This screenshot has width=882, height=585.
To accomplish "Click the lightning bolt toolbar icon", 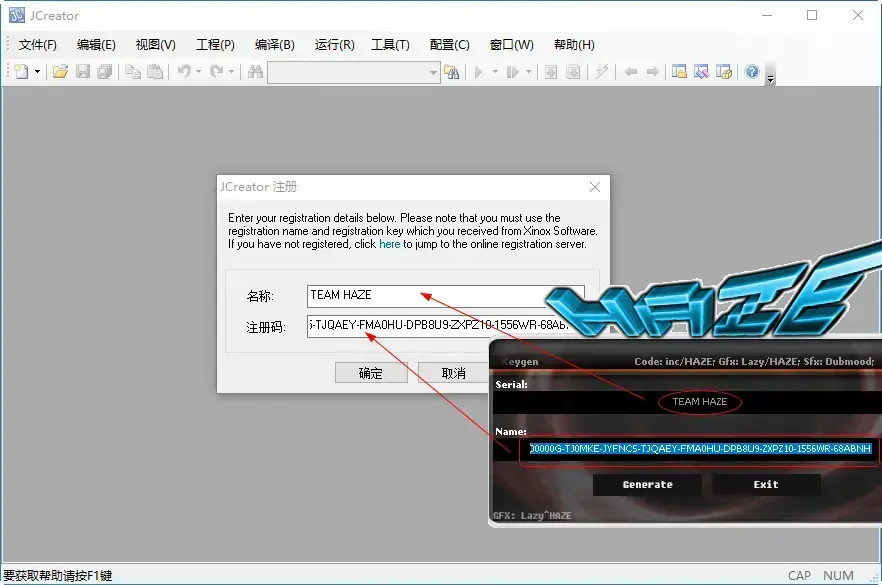I will 602,72.
